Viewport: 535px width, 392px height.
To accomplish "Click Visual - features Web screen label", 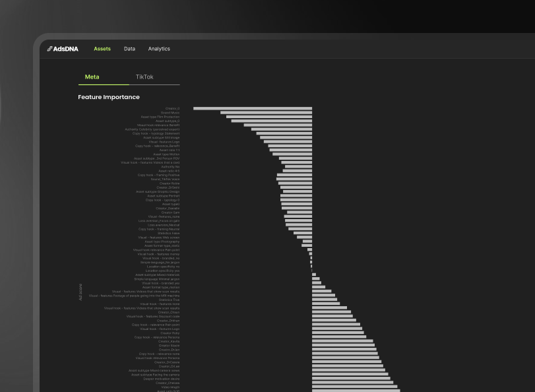I will pos(159,238).
